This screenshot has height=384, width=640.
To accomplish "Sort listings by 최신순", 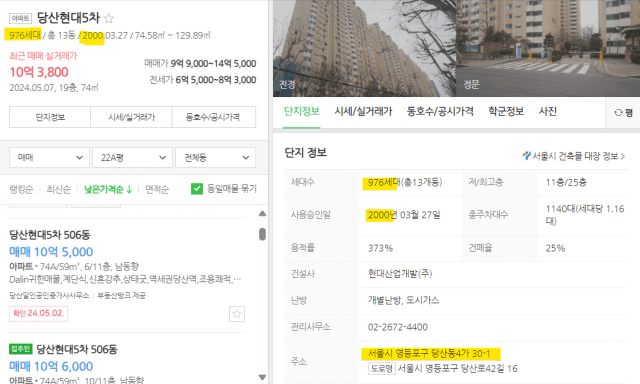I will click(x=58, y=189).
